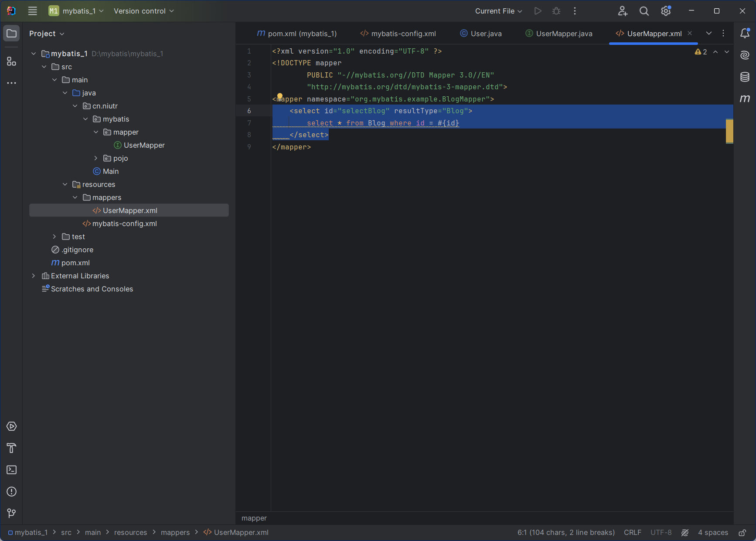
Task: Click the CRLF line separator button
Action: point(632,533)
